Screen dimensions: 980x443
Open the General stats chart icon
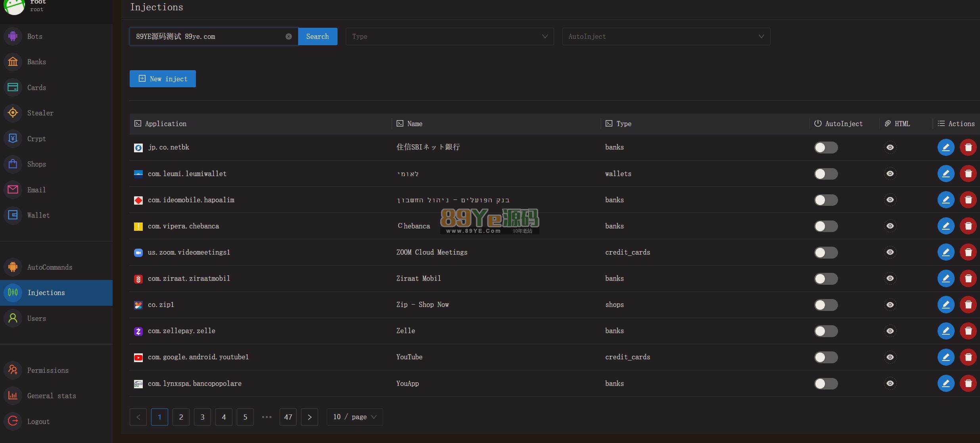[13, 395]
